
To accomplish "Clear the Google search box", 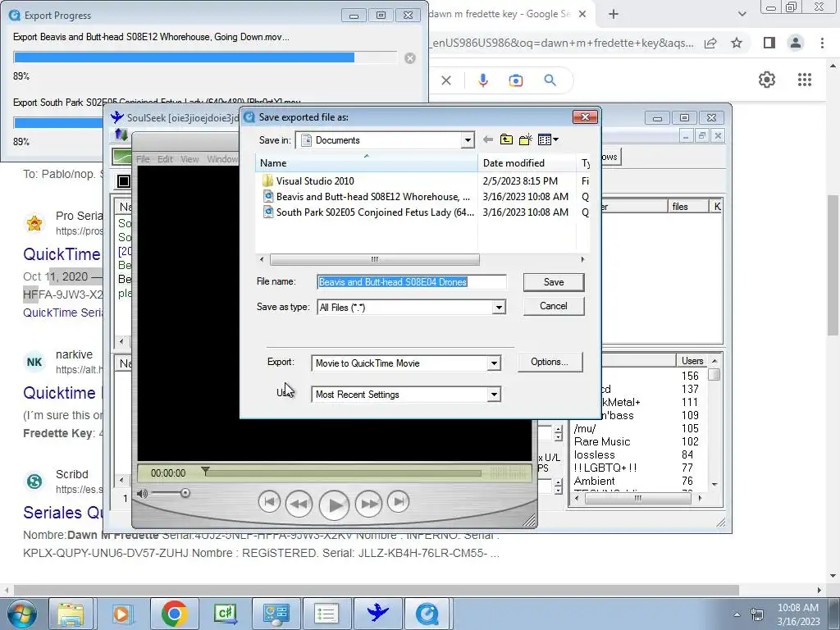I will click(x=445, y=81).
